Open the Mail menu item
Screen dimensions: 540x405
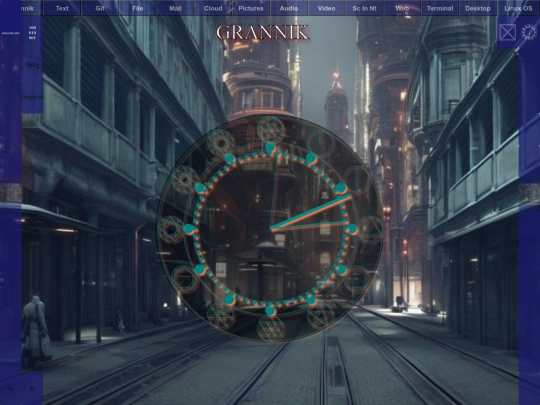pyautogui.click(x=175, y=8)
